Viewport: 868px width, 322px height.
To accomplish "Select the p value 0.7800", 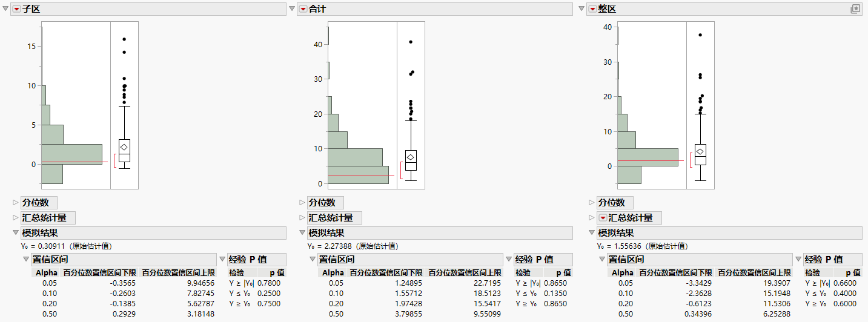I will pos(268,283).
